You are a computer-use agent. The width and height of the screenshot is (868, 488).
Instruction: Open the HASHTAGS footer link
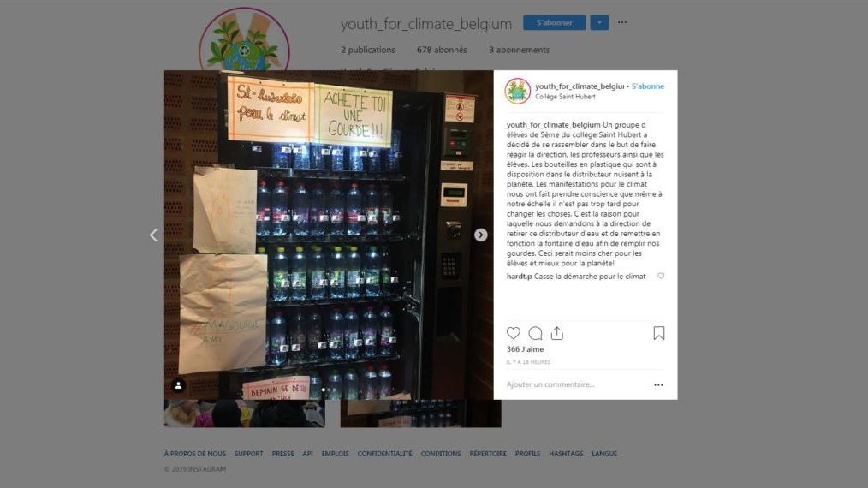(566, 454)
